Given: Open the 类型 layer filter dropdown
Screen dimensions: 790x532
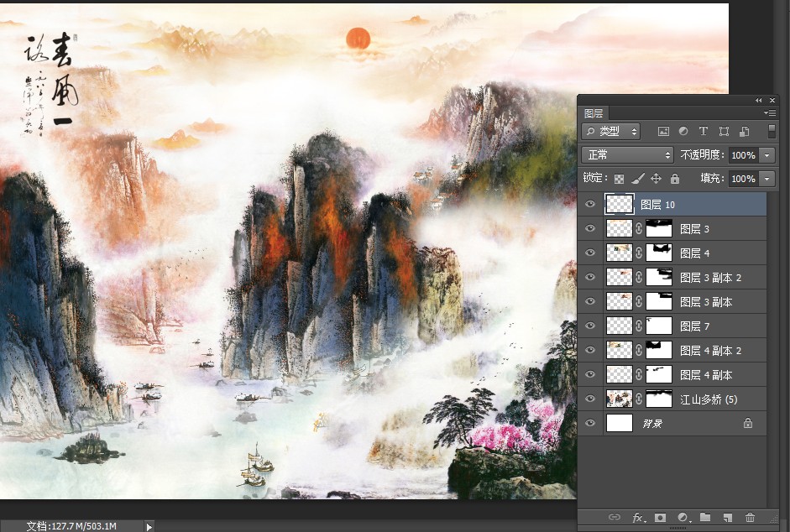Looking at the screenshot, I should pos(610,132).
